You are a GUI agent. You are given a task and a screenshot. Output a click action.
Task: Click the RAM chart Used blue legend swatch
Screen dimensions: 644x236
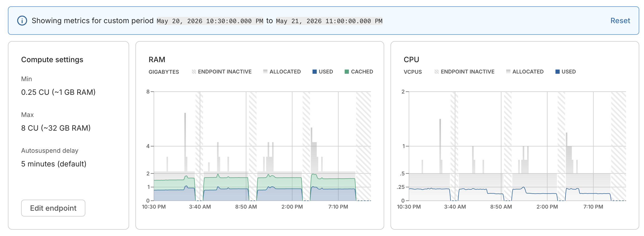[315, 72]
